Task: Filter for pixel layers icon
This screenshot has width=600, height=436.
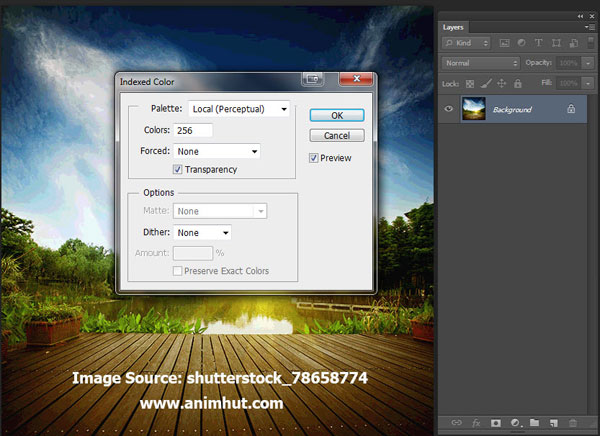Action: (505, 44)
